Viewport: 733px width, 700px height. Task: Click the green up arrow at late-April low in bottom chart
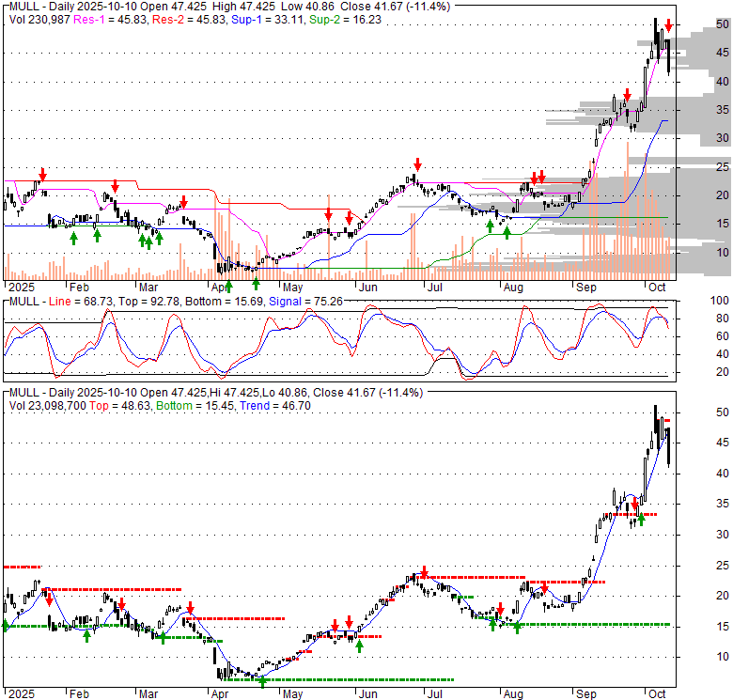(x=262, y=681)
